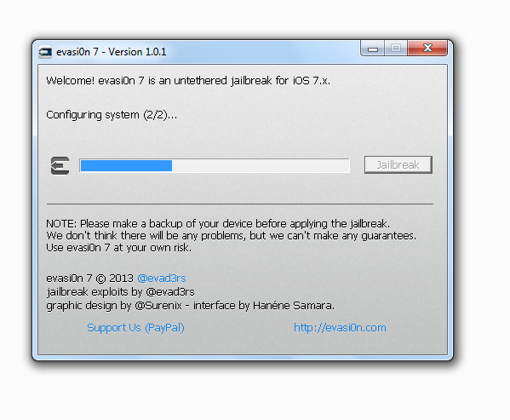Screen dimensions: 510x420
Task: Click the evasi0n 7 © 2013 copyright text
Action: click(89, 279)
